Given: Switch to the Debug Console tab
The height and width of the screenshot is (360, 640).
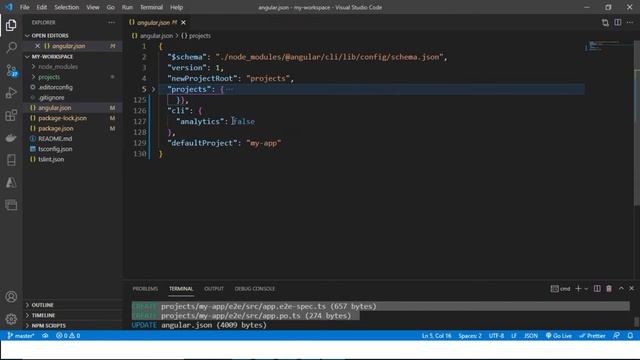Looking at the screenshot, I should 255,289.
